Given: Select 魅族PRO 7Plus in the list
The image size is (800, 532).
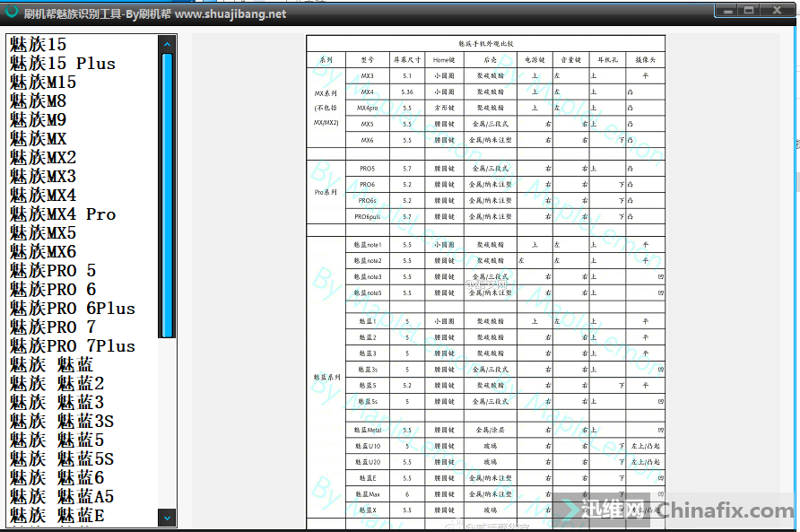Looking at the screenshot, I should point(73,346).
